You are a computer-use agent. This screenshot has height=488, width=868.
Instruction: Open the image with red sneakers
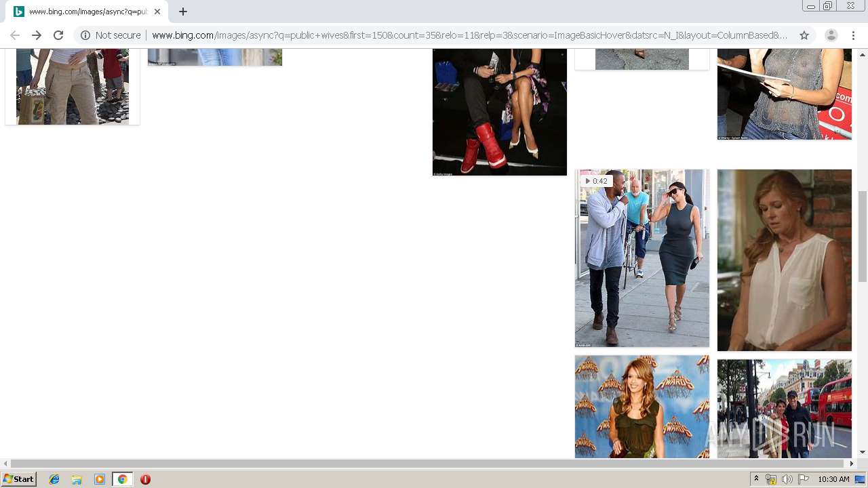pos(500,112)
